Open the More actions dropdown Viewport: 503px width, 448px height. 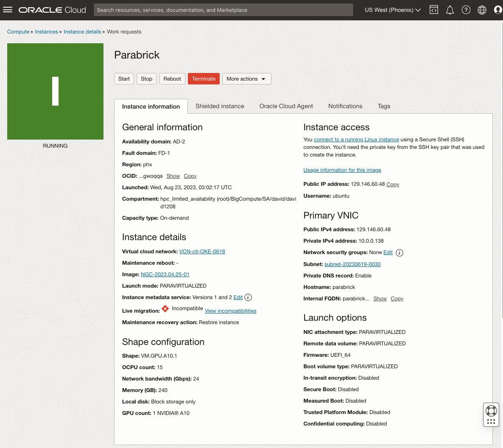[246, 78]
